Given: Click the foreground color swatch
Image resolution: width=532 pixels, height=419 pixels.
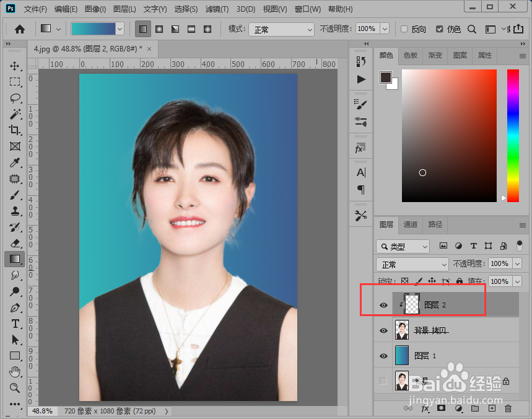Looking at the screenshot, I should pyautogui.click(x=385, y=77).
